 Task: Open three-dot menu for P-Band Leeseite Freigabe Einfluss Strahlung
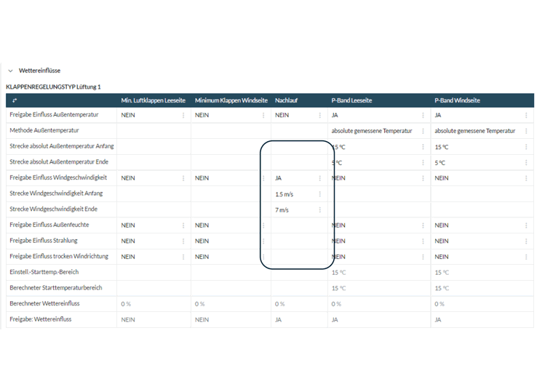pyautogui.click(x=423, y=241)
